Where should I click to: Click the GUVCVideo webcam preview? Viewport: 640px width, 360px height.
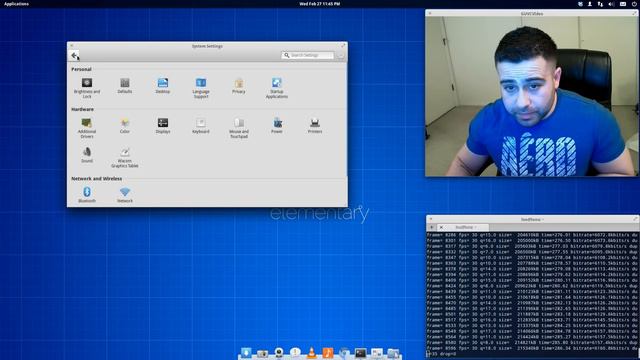(531, 96)
